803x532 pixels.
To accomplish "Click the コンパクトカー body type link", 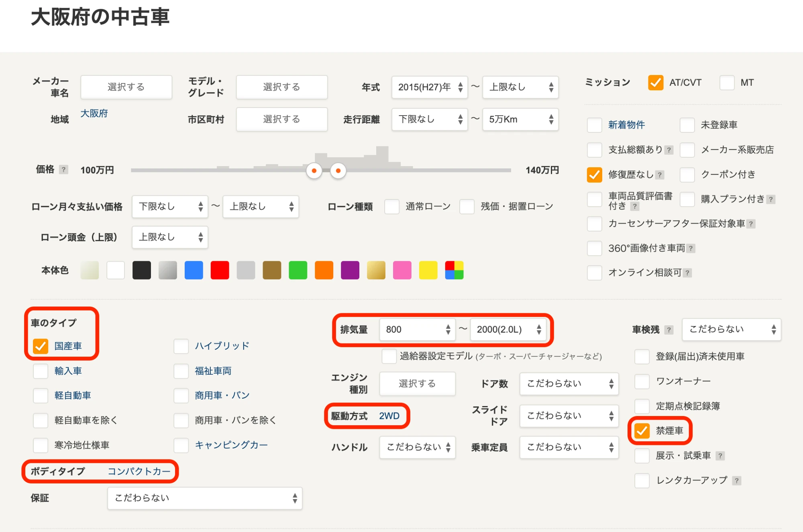I will (x=139, y=471).
